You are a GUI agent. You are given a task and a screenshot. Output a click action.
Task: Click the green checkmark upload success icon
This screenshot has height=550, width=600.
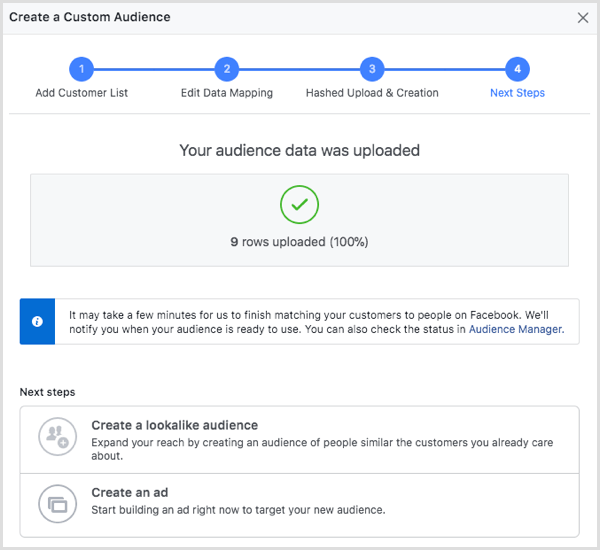point(299,205)
